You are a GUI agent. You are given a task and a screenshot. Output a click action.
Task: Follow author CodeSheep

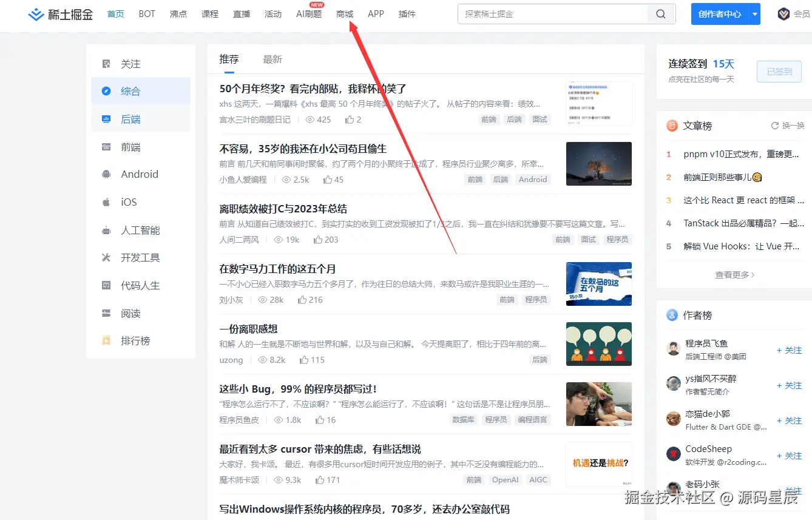[789, 456]
